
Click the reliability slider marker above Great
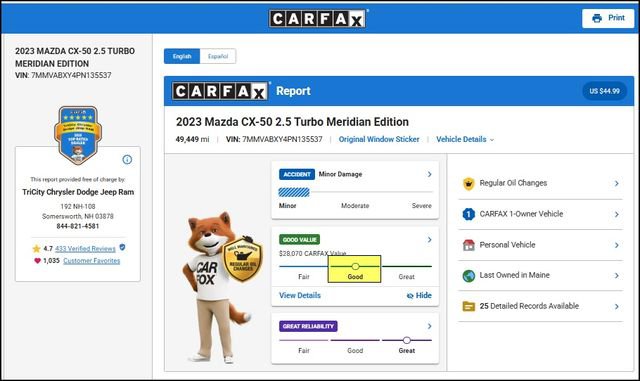tap(407, 340)
